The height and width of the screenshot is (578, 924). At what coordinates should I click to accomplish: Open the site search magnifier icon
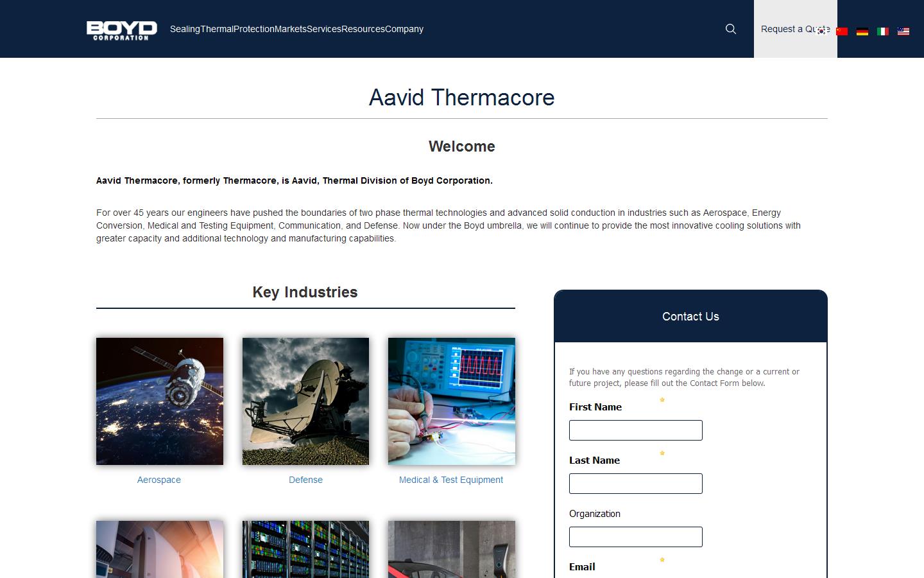[730, 29]
